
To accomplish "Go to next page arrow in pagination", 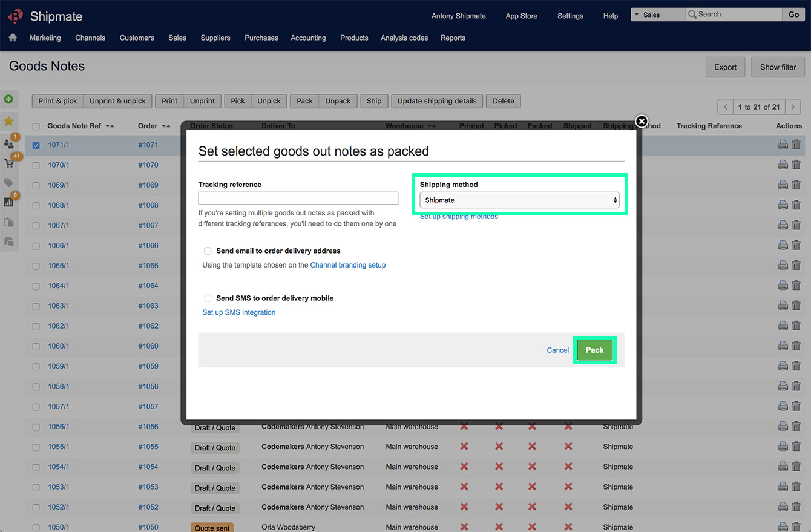I will tap(793, 107).
